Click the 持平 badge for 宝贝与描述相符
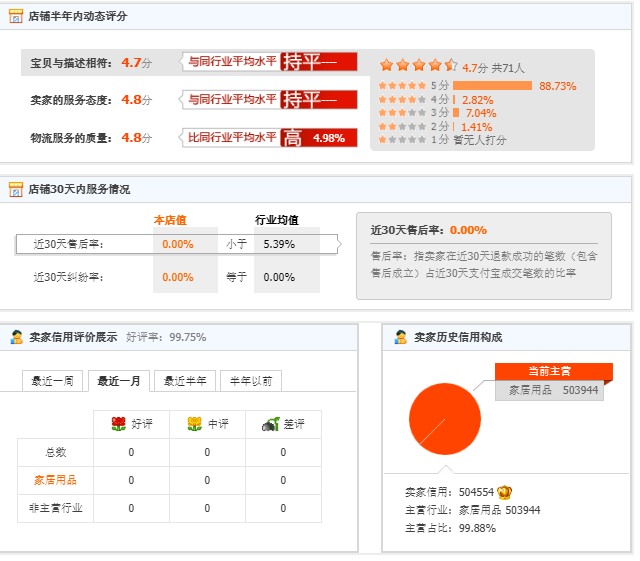This screenshot has height=561, width=640. coord(318,62)
